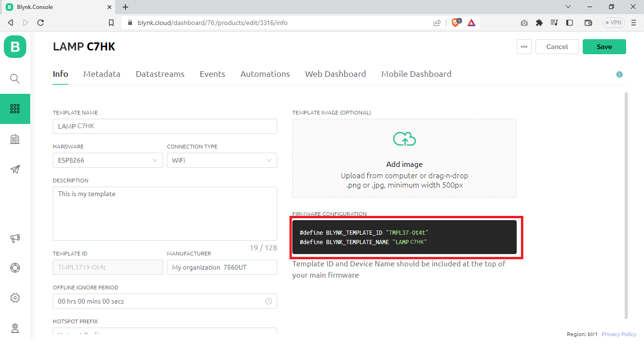Click the paper plane icon in sidebar
Screen dimensions: 644x362
click(15, 169)
